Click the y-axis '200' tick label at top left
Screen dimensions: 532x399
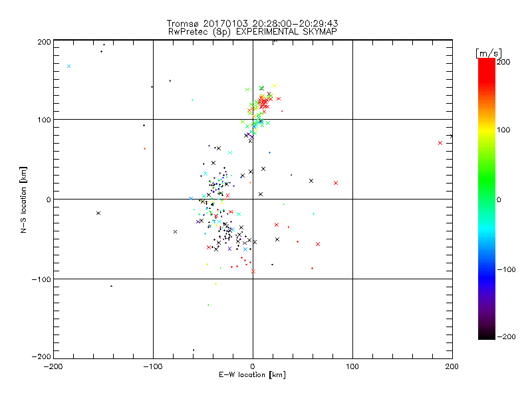coord(44,42)
